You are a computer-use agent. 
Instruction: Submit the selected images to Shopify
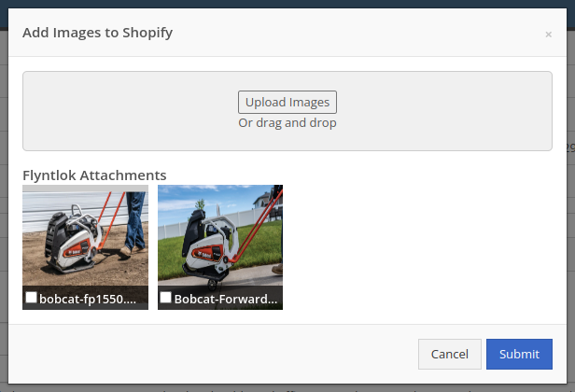pos(519,354)
